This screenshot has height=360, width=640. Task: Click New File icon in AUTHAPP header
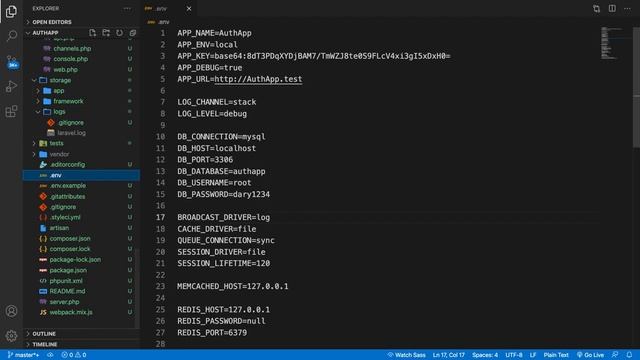click(x=93, y=33)
